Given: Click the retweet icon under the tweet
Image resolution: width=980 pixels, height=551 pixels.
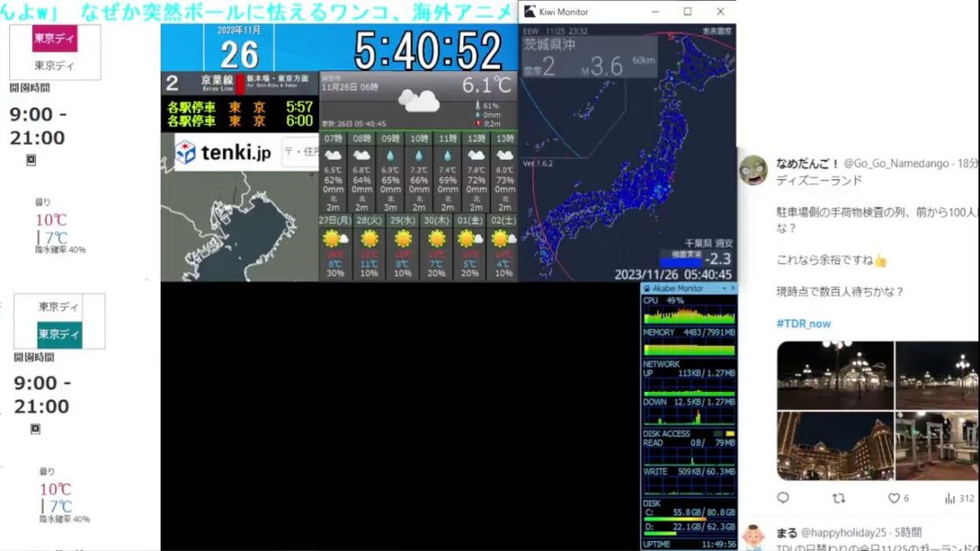Looking at the screenshot, I should click(838, 497).
